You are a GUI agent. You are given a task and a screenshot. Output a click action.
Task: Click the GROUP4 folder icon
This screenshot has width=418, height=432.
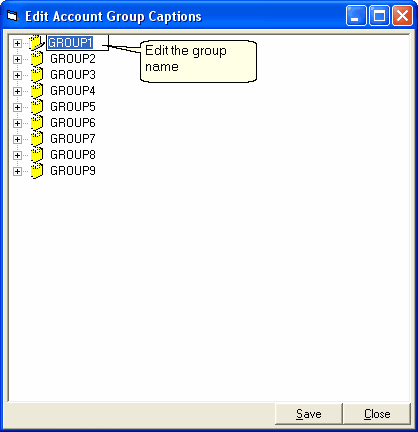click(37, 91)
